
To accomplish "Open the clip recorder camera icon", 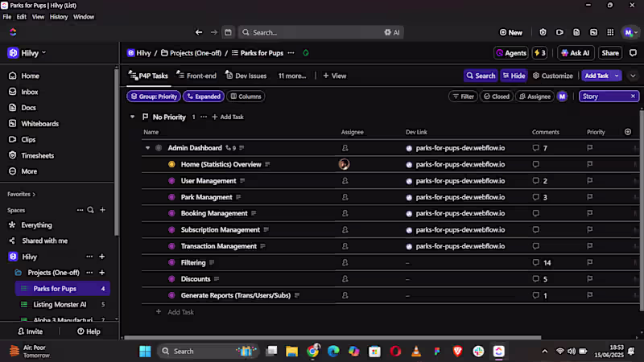I will (559, 32).
